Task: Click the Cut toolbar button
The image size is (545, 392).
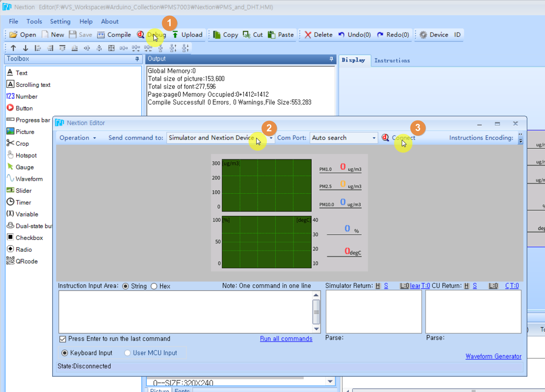Action: point(253,35)
